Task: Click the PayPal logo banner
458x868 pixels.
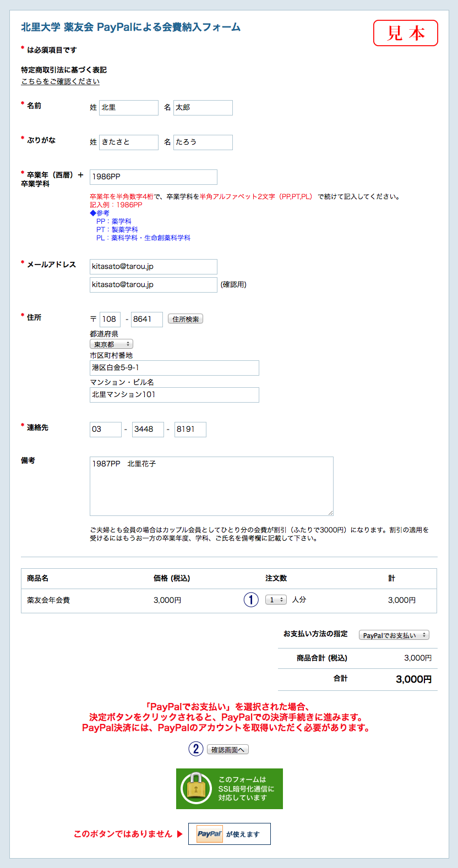Action: pyautogui.click(x=230, y=834)
